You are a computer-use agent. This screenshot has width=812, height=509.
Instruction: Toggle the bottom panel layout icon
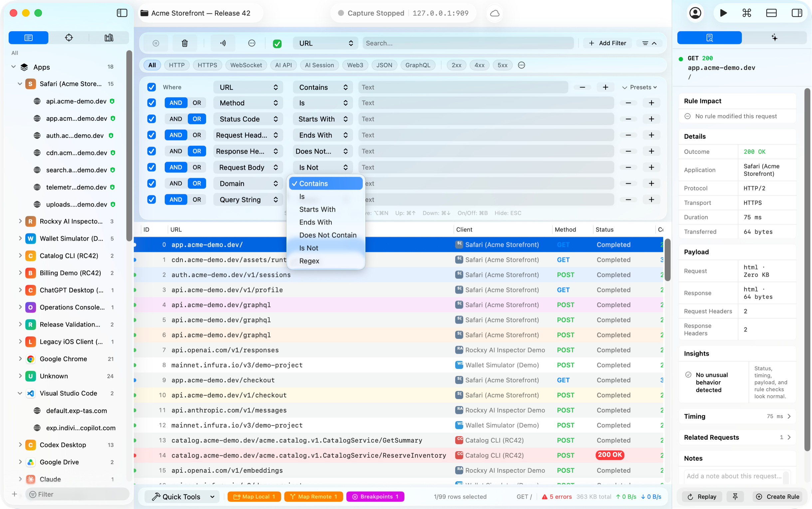(771, 13)
